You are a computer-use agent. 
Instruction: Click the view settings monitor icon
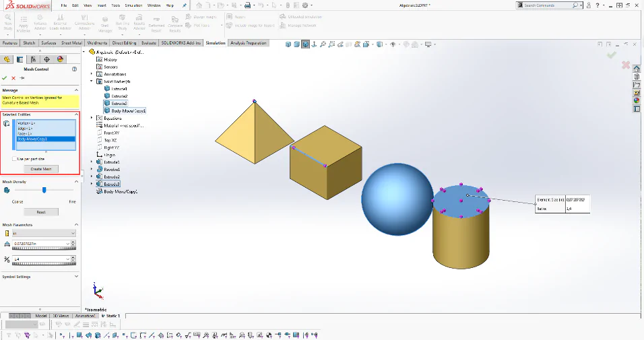428,44
